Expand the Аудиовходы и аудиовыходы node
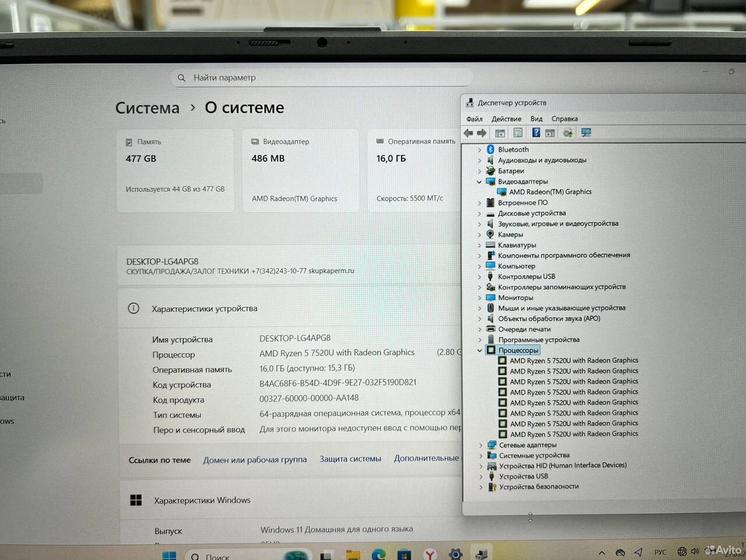 480,160
